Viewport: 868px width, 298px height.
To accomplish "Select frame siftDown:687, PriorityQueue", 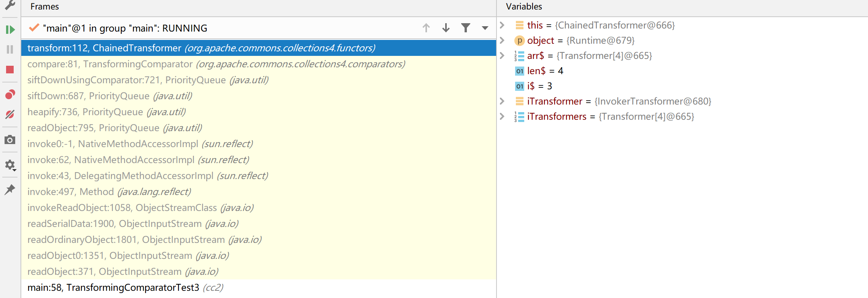I will [x=259, y=96].
